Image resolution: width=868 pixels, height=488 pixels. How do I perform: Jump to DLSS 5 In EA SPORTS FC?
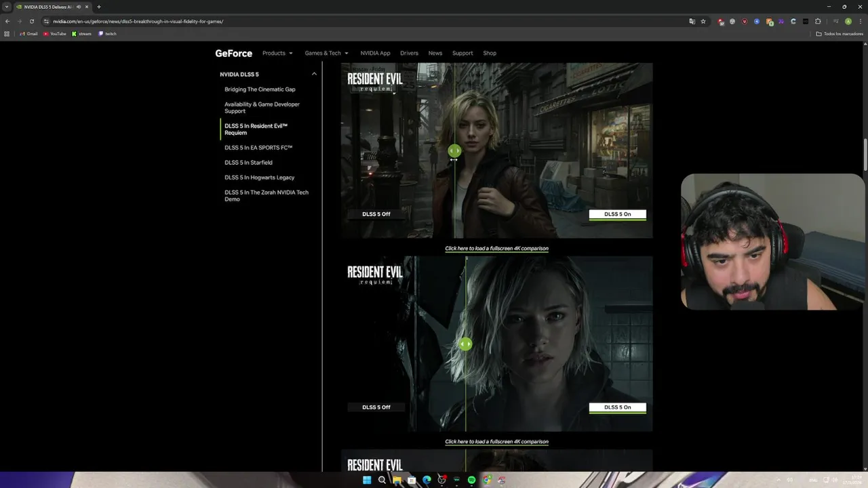tap(258, 148)
